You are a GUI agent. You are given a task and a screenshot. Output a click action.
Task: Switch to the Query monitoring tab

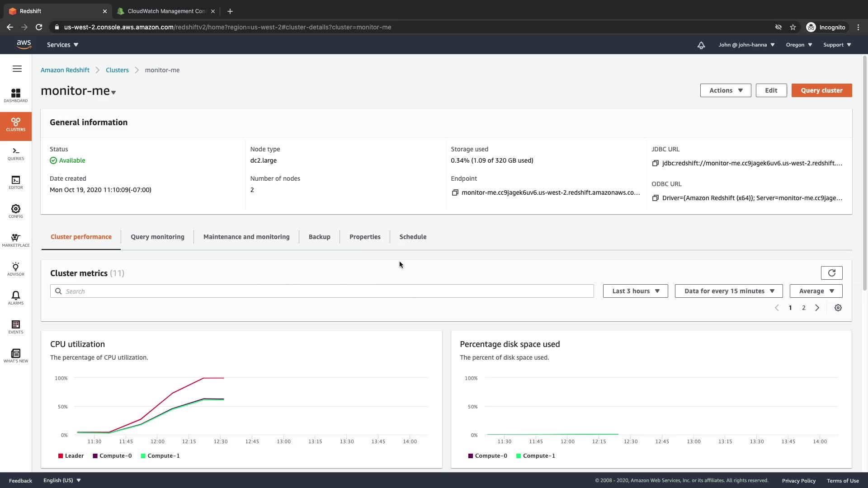[157, 237]
